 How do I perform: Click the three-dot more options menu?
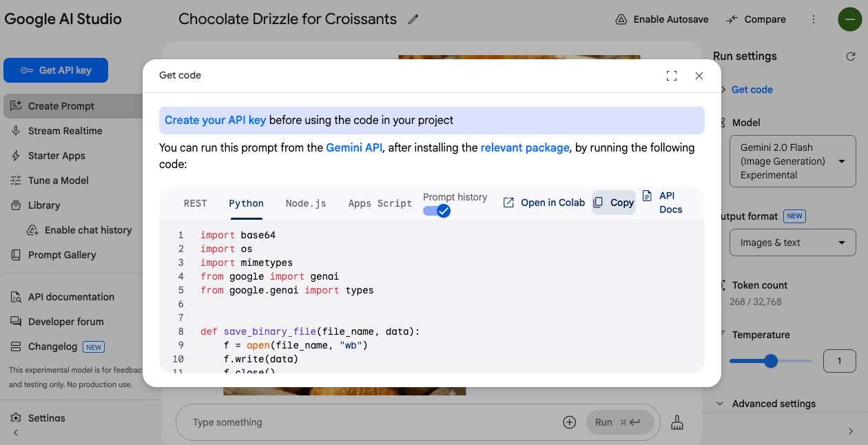(x=814, y=19)
